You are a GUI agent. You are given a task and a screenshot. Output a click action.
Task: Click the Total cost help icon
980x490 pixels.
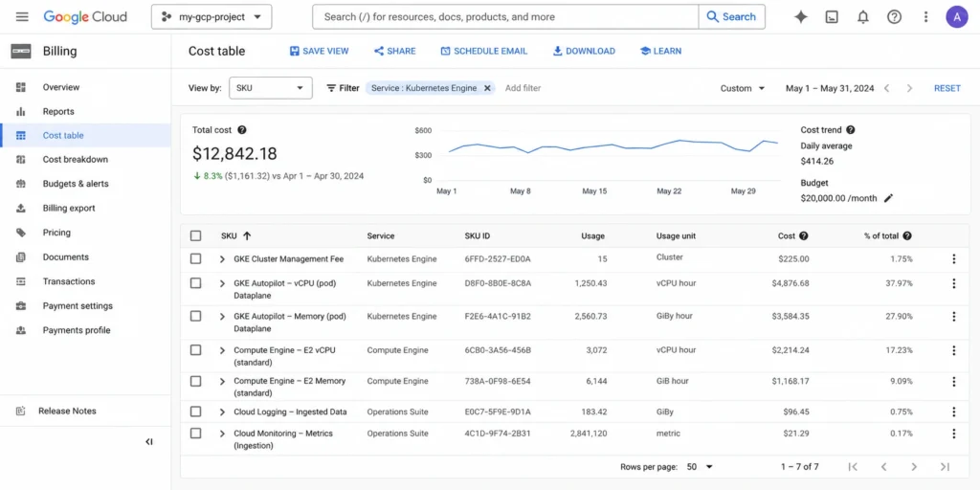[x=242, y=130]
